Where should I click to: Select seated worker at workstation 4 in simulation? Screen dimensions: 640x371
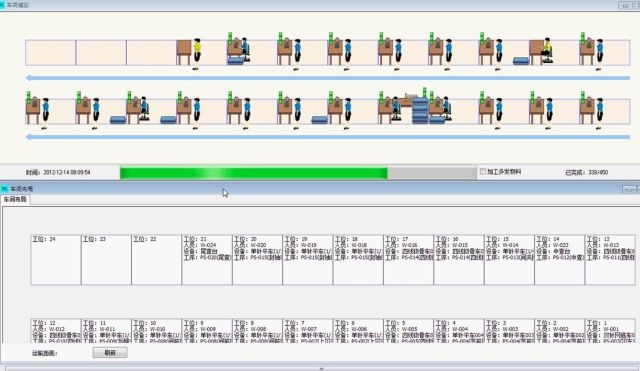tap(447, 109)
